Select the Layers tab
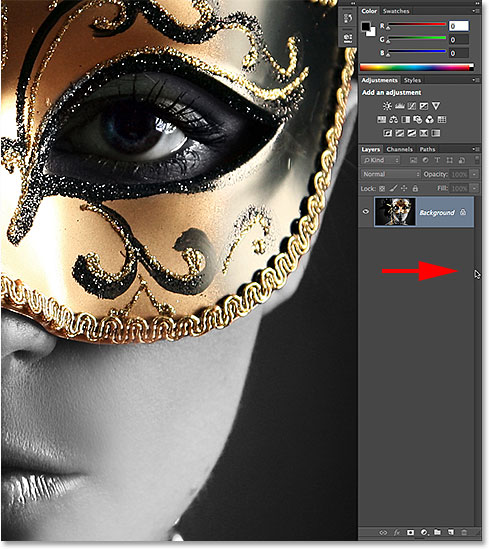The image size is (489, 549). tap(370, 149)
